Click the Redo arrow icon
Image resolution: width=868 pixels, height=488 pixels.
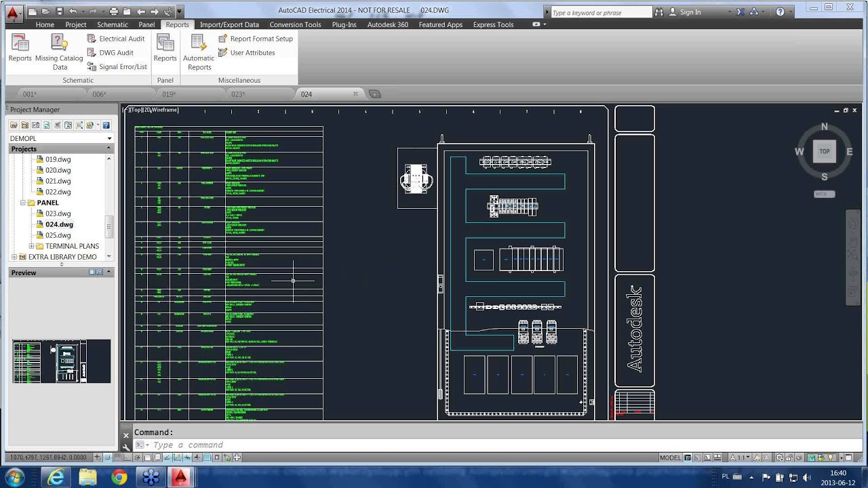[x=93, y=12]
